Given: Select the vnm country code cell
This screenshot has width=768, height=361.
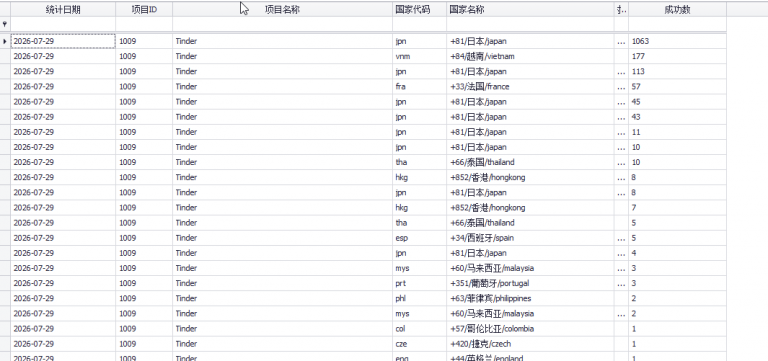Looking at the screenshot, I should click(x=420, y=56).
